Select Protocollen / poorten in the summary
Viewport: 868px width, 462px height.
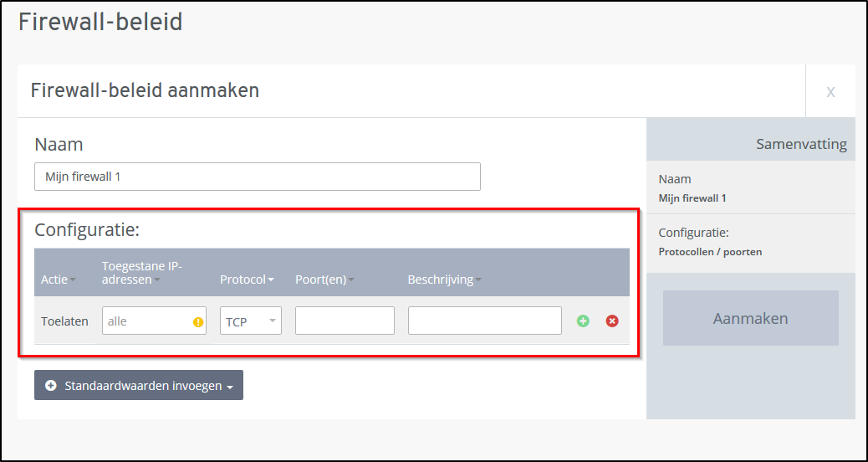710,251
